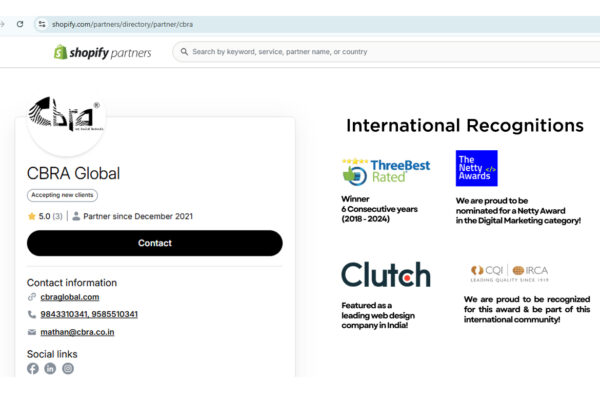Screen dimensions: 600x400
Task: Select Featured as leading web design text
Action: 378,315
